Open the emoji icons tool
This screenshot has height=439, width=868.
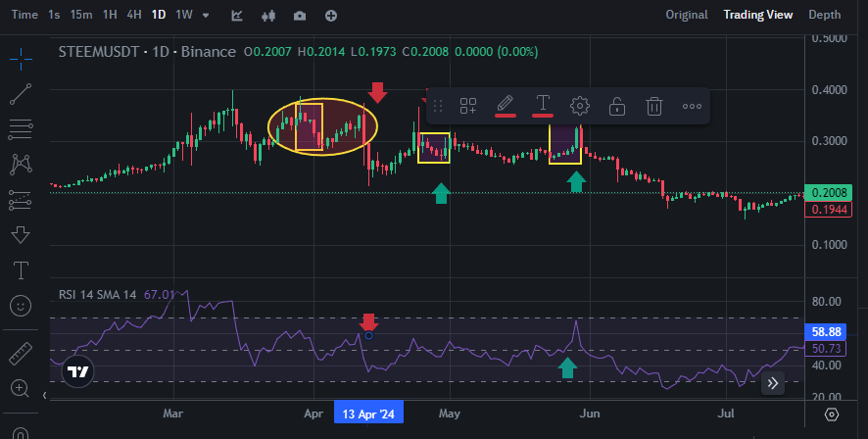tap(21, 306)
